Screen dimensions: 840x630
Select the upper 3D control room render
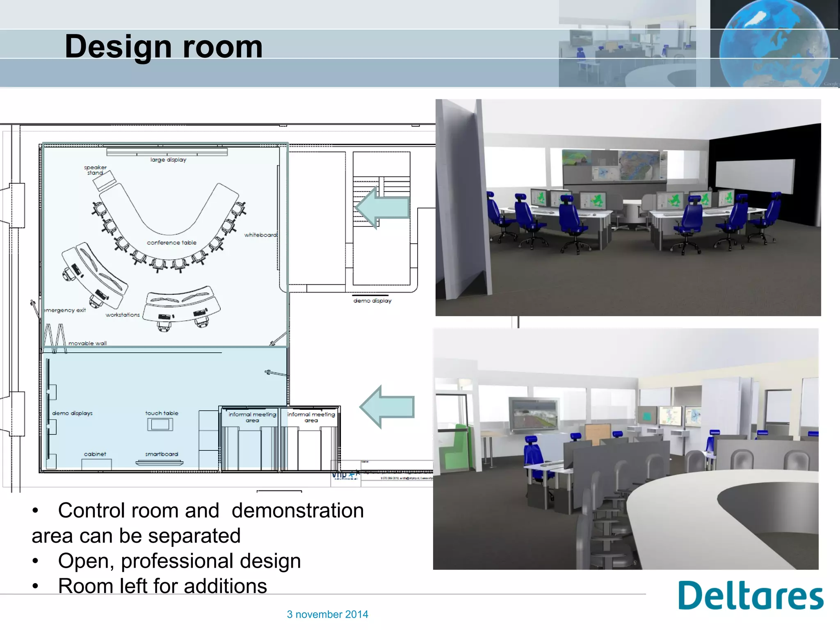tap(628, 208)
